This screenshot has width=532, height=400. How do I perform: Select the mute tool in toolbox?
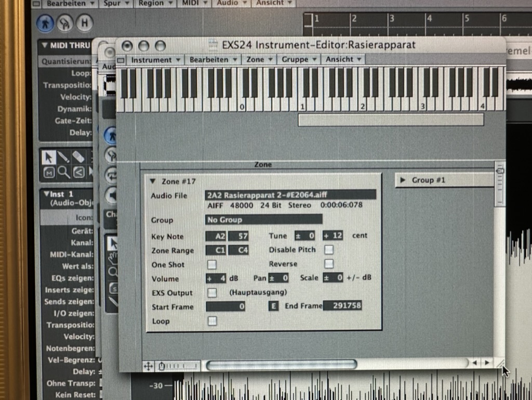(49, 172)
